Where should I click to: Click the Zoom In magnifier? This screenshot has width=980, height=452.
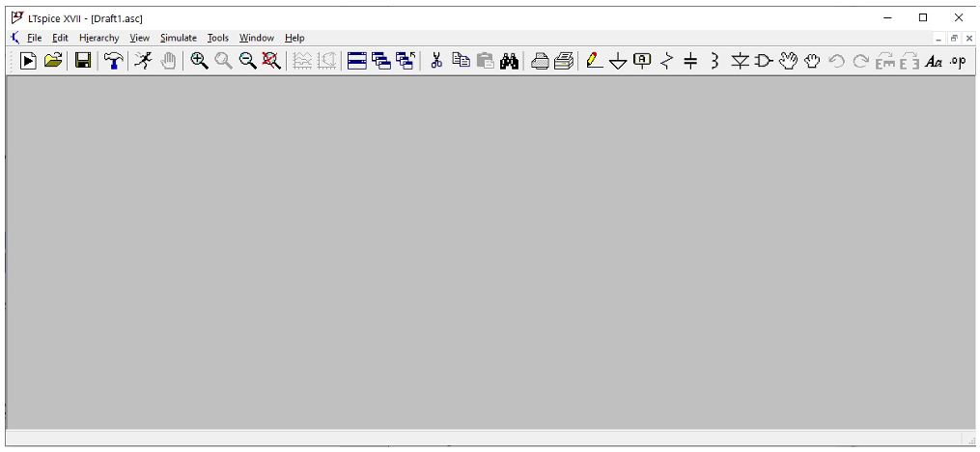pos(199,61)
